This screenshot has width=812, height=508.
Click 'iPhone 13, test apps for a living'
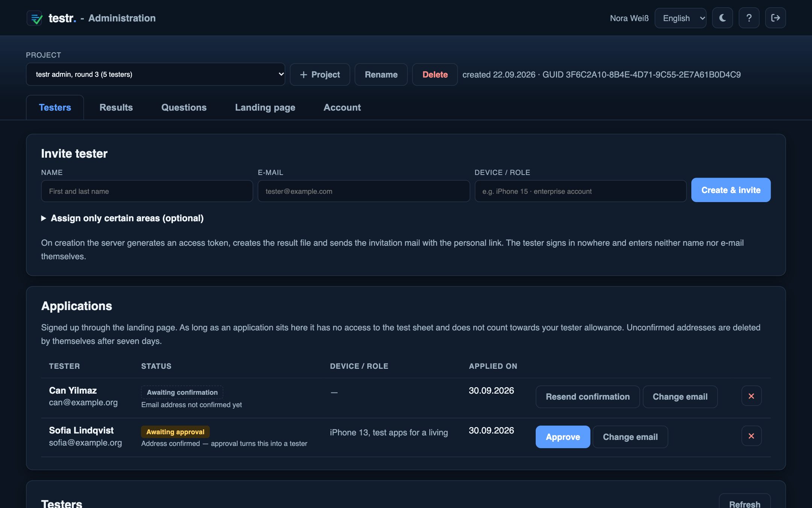click(x=389, y=432)
